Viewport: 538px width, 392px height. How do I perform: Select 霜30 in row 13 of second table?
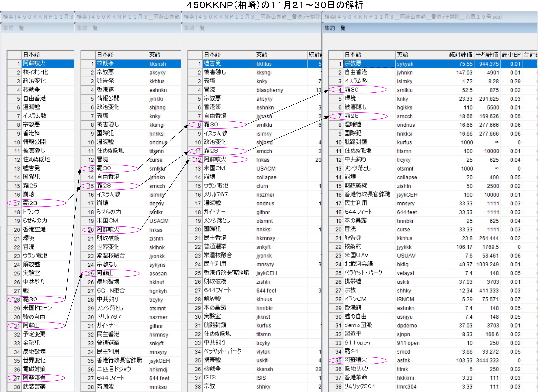[x=104, y=168]
